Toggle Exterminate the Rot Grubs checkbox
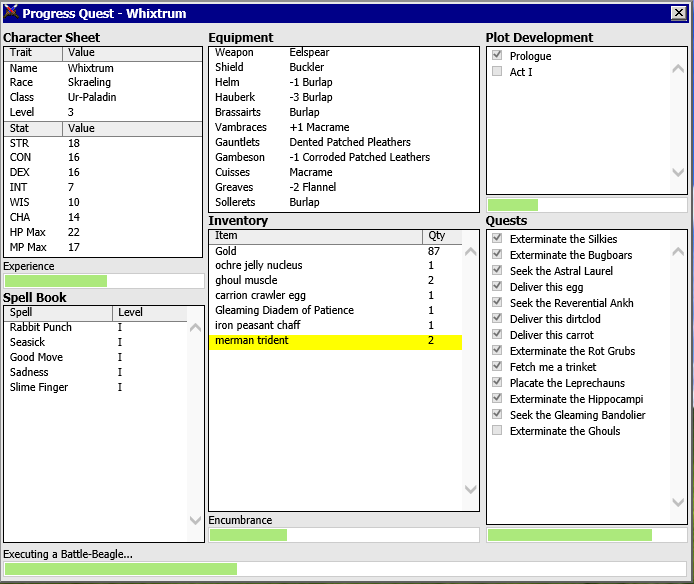The height and width of the screenshot is (584, 694). pyautogui.click(x=497, y=350)
